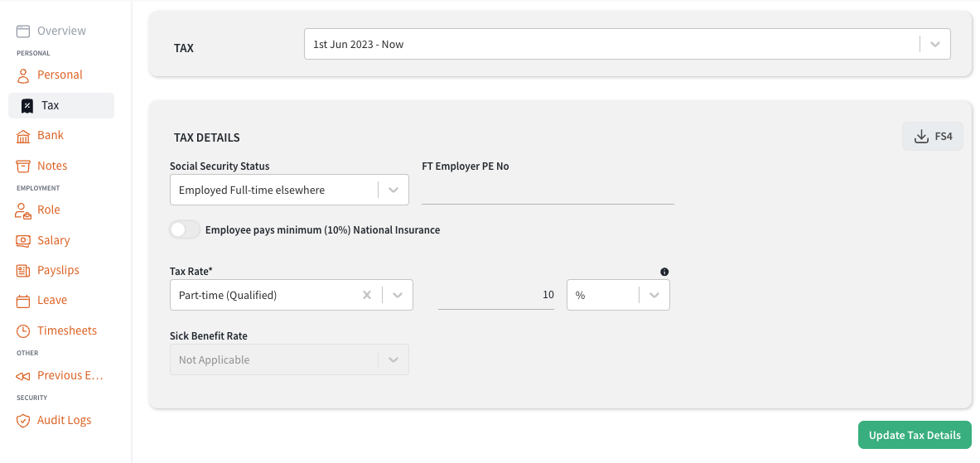The width and height of the screenshot is (980, 463).
Task: Open the percent unit dropdown
Action: [654, 295]
